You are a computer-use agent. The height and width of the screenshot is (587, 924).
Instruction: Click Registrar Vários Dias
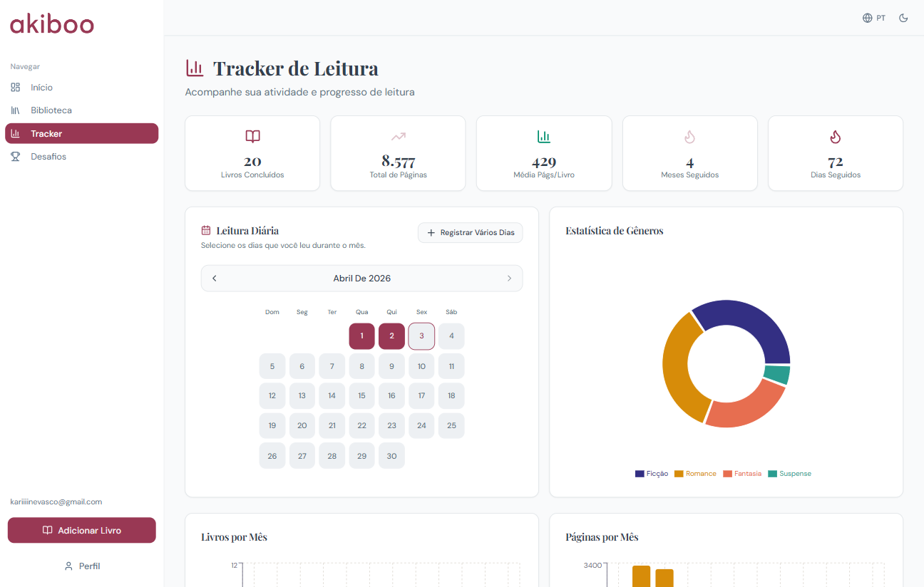pyautogui.click(x=470, y=232)
